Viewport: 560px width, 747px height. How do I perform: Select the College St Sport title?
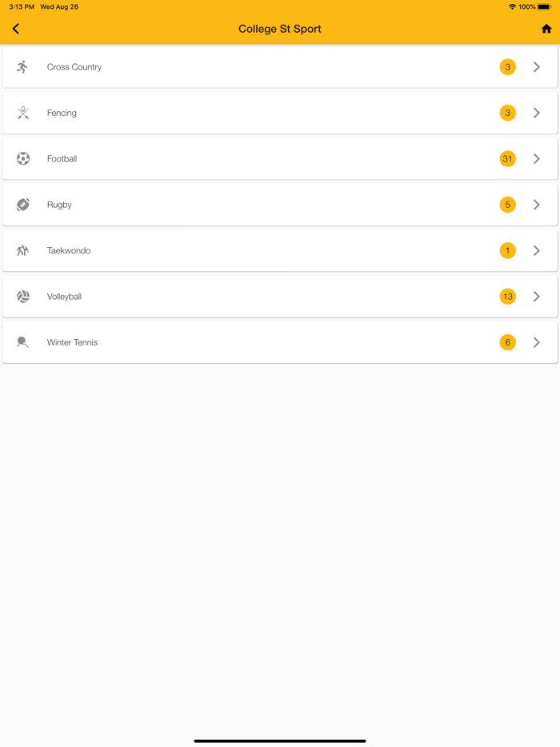coord(279,28)
